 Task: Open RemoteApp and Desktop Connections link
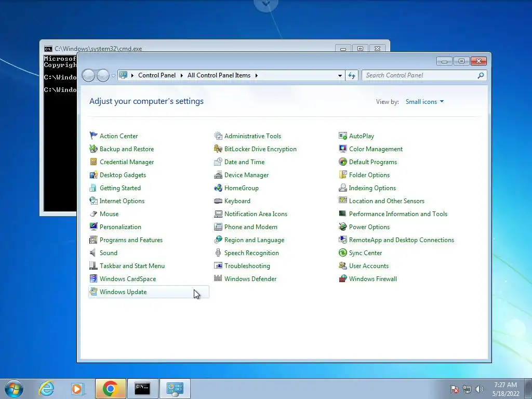(x=402, y=240)
